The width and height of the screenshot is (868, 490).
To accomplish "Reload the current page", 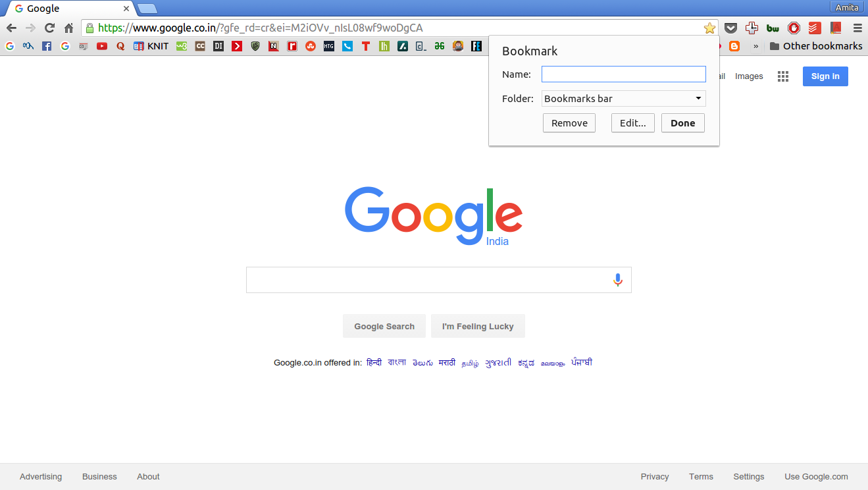I will pos(49,28).
